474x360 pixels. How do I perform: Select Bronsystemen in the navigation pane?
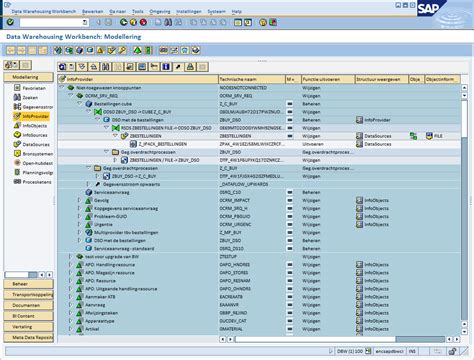tap(37, 154)
